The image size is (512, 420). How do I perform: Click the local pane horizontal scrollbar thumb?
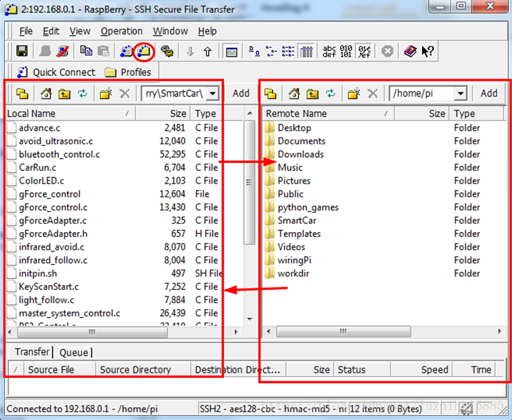92,332
